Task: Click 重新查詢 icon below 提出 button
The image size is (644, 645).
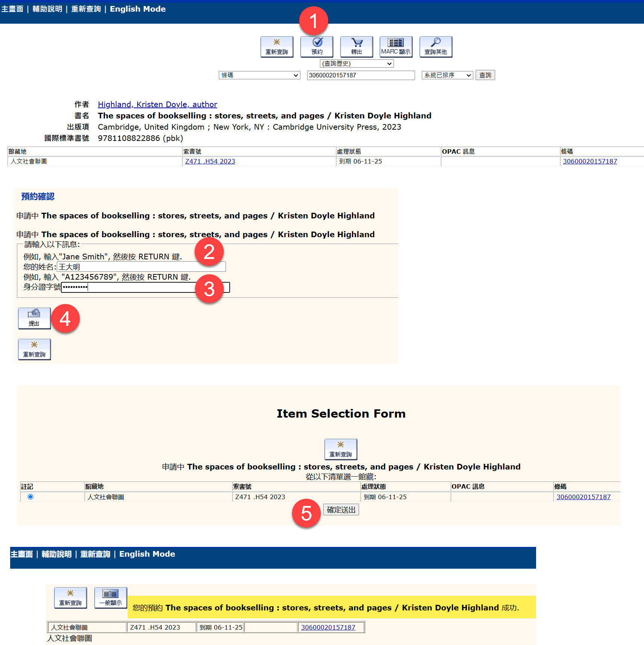Action: (x=34, y=349)
